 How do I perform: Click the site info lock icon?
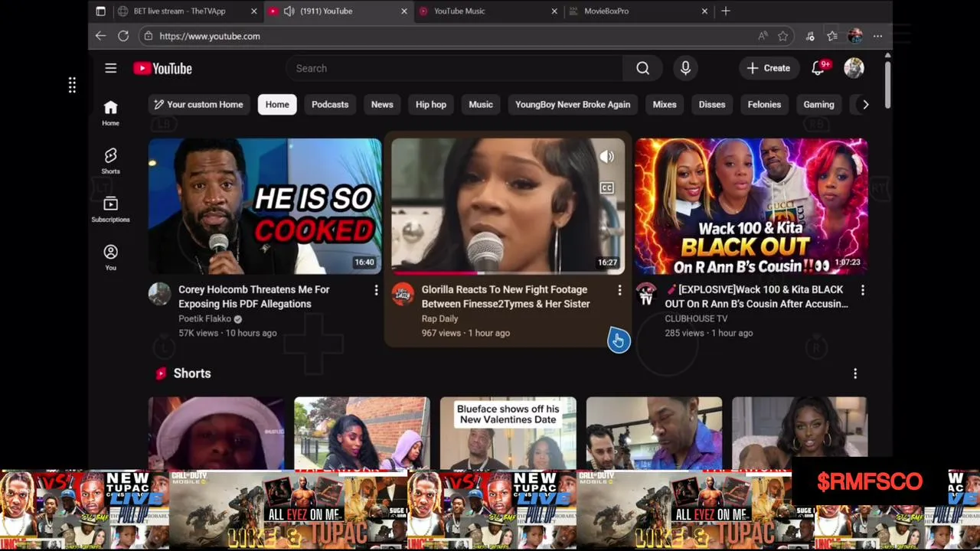click(148, 36)
